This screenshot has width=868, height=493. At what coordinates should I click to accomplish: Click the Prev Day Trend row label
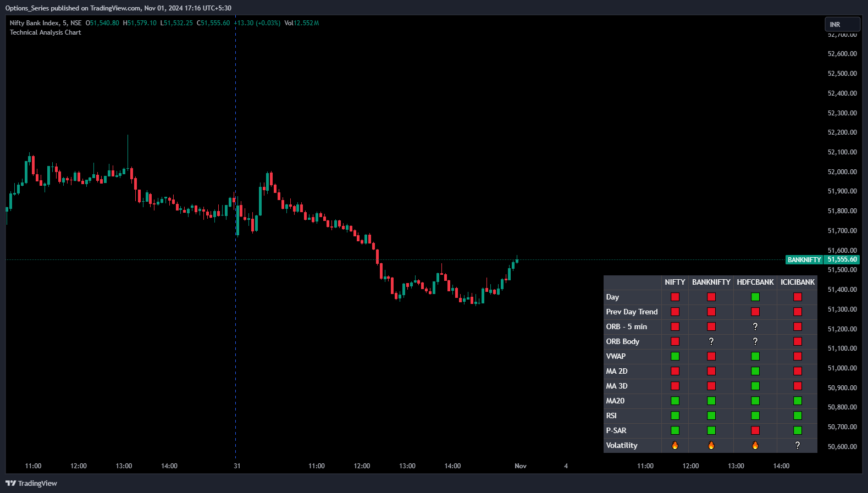[632, 312]
